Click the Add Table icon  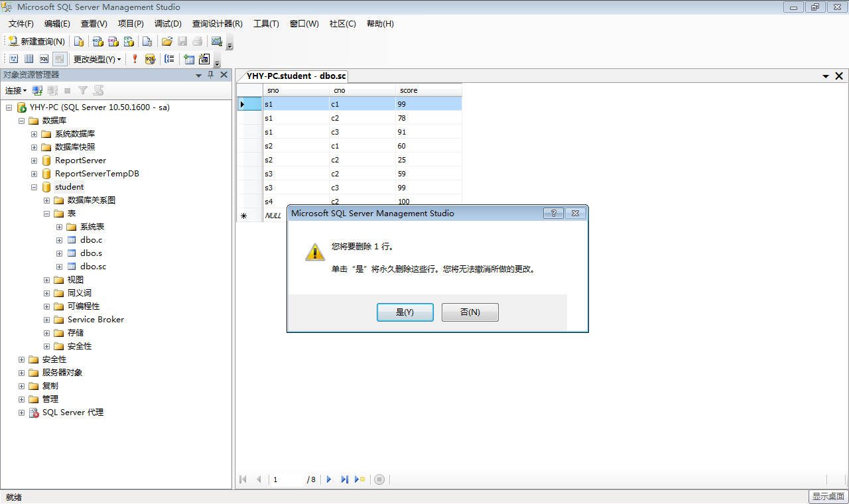[189, 59]
